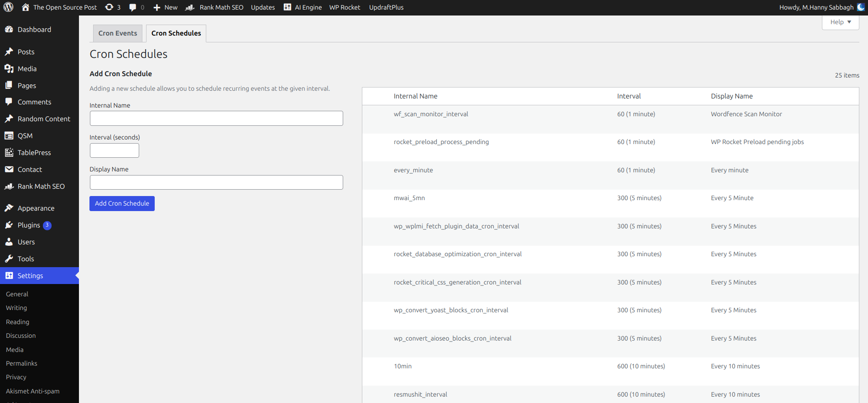Open Permalinks settings submenu link

[21, 363]
